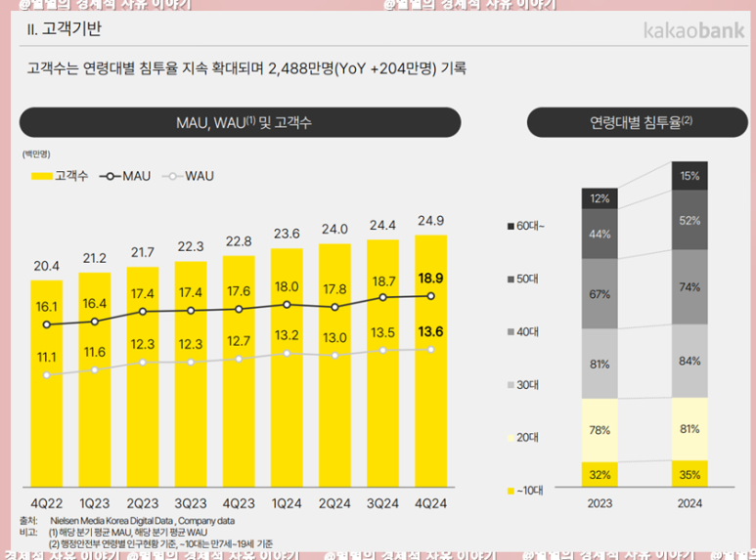Select the 'MAU, WAU 및 고객수' header pill
The height and width of the screenshot is (560, 756).
[x=241, y=122]
